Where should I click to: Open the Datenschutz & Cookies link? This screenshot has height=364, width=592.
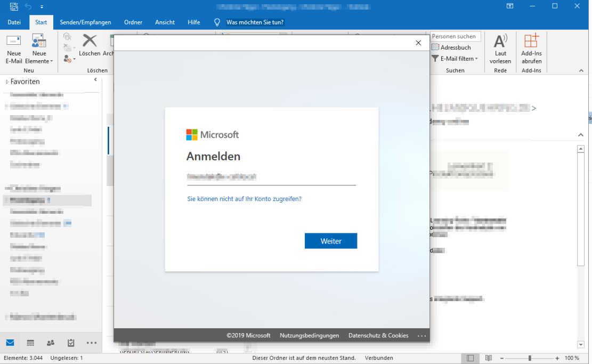[x=378, y=335]
